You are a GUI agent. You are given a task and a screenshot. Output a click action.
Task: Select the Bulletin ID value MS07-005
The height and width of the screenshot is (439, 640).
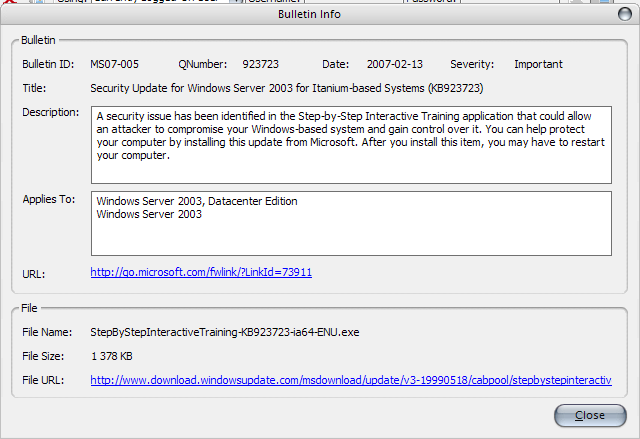pyautogui.click(x=114, y=64)
